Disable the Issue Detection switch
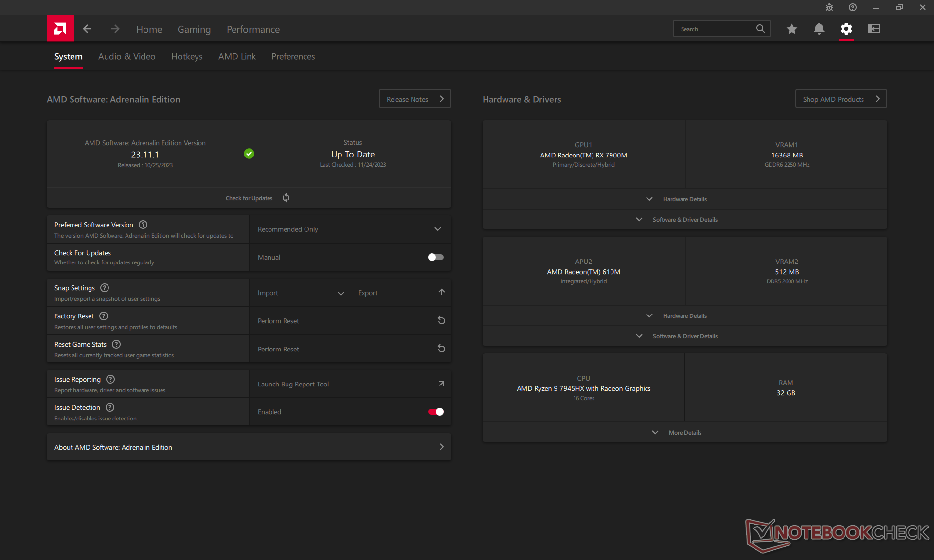The image size is (934, 560). pyautogui.click(x=435, y=412)
